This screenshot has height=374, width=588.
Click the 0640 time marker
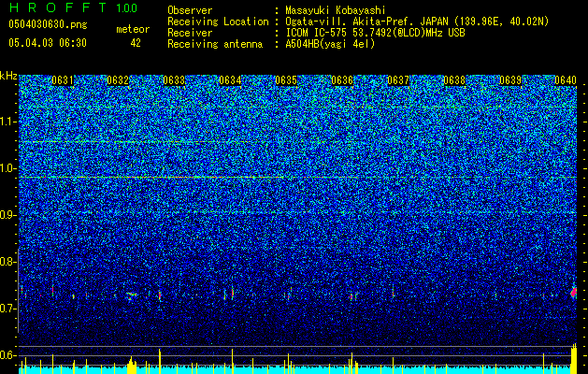(566, 80)
